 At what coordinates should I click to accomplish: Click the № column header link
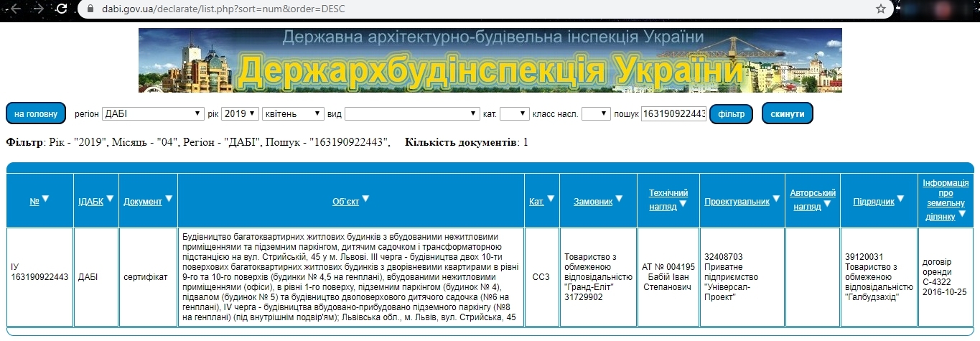point(34,202)
